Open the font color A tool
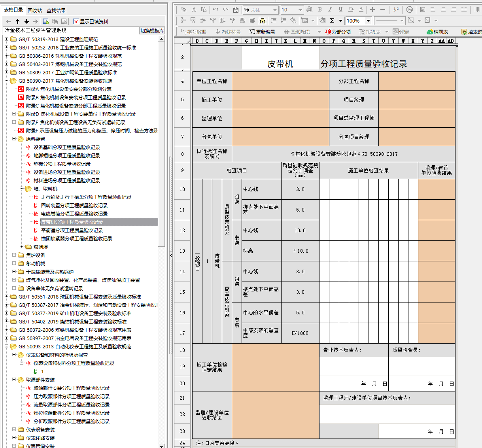 click(361, 9)
